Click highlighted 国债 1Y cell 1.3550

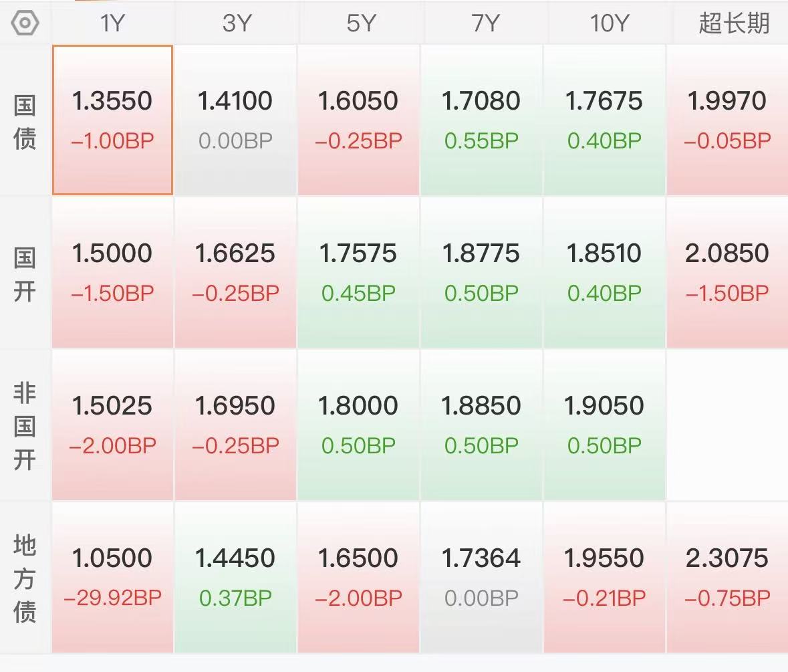[112, 120]
